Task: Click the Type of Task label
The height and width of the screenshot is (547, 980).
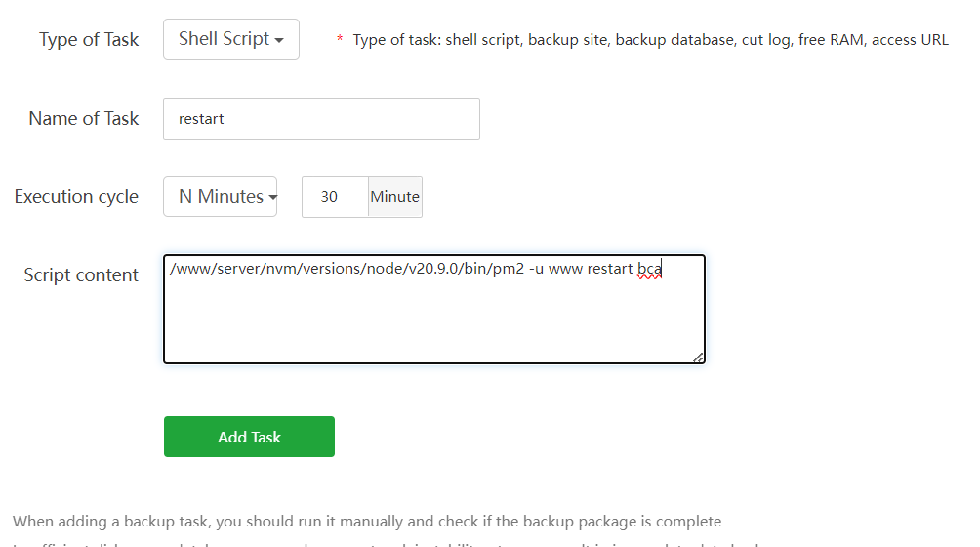Action: [89, 40]
